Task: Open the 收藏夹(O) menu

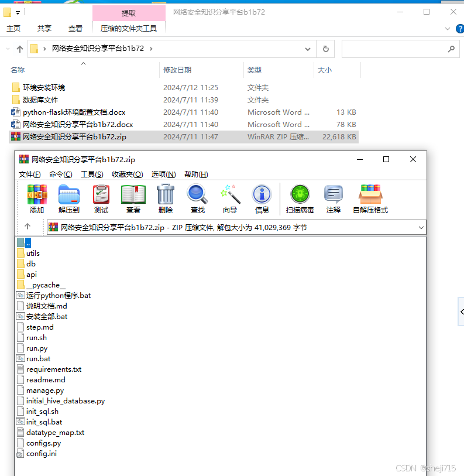Action: [128, 174]
